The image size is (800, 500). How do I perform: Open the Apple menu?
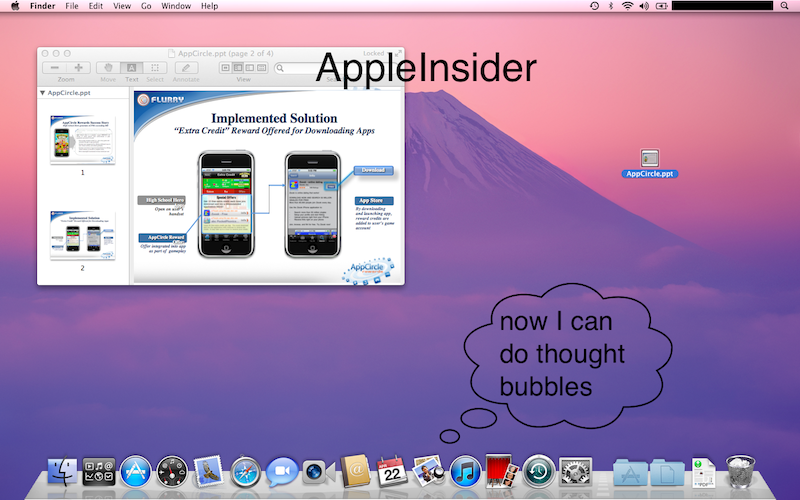[x=15, y=6]
